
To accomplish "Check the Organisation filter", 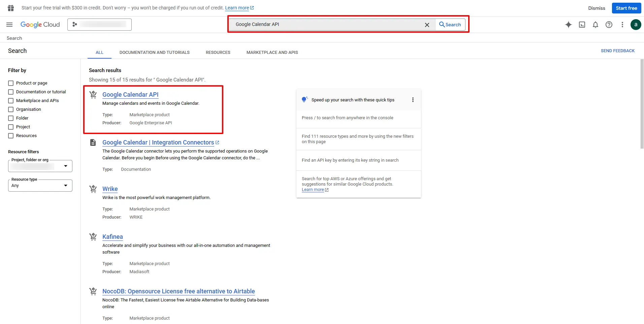I will coord(11,109).
